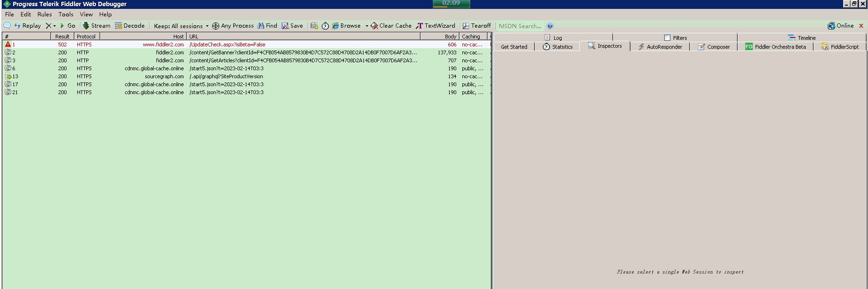Sort by the Caching column header
This screenshot has height=289, width=868.
474,36
